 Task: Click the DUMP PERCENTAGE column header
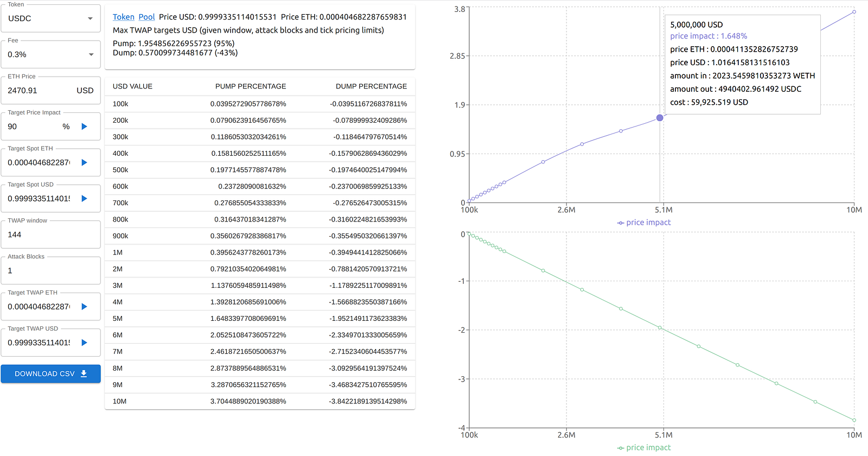(x=371, y=86)
